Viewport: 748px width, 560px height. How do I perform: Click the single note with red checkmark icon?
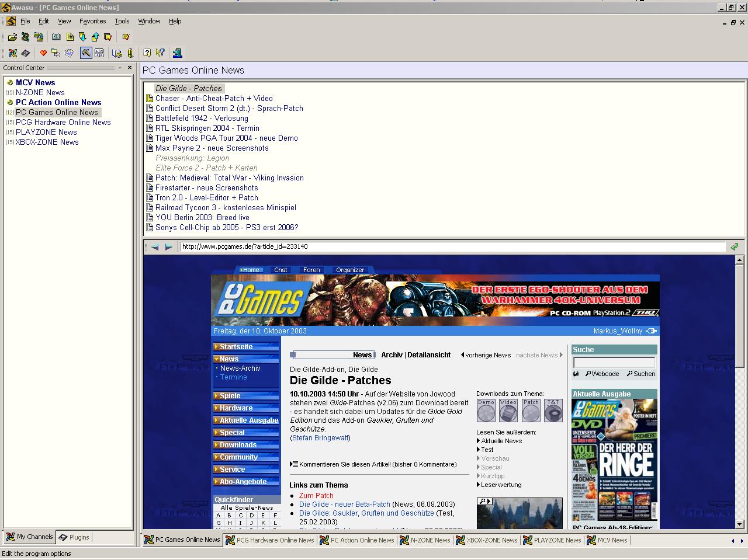point(126,37)
